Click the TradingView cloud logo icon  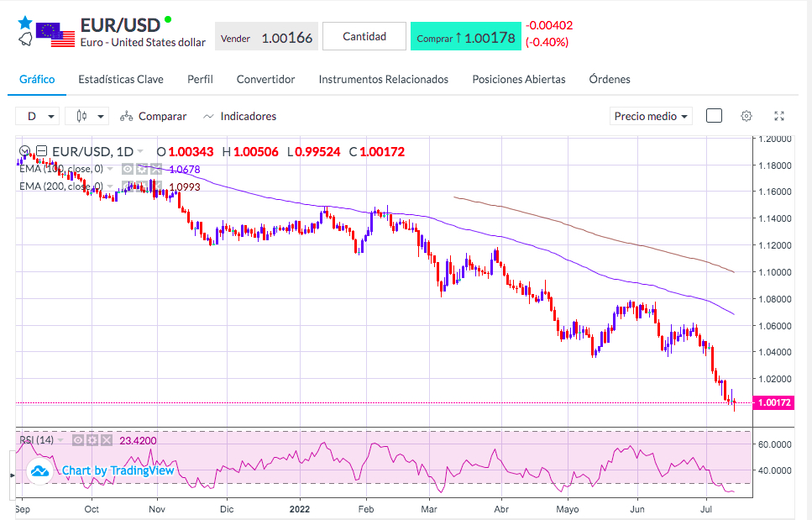click(x=39, y=471)
